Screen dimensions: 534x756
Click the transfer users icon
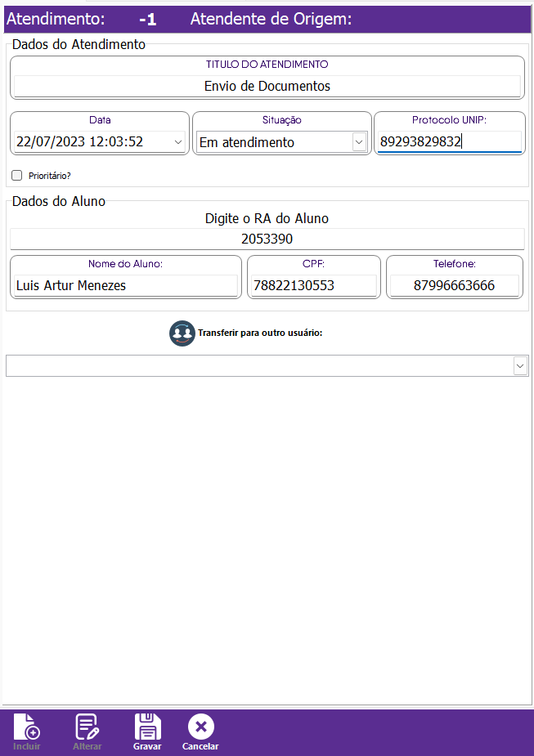pos(182,333)
